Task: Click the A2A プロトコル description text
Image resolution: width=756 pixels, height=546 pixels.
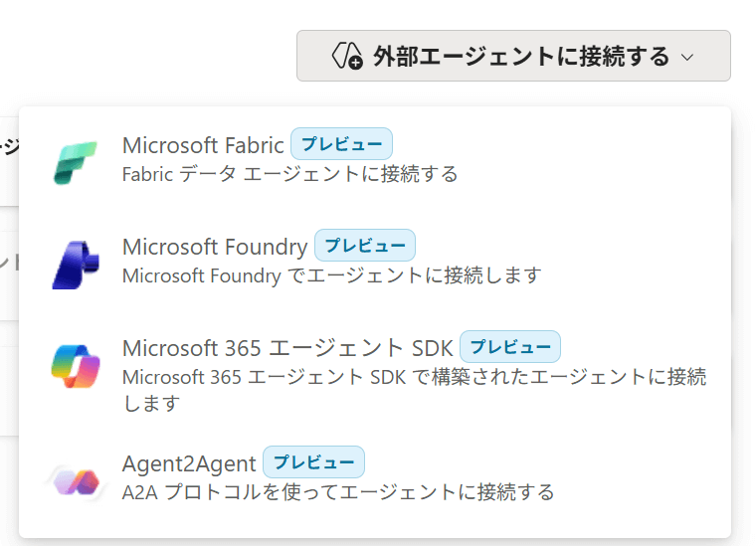Action: [337, 491]
